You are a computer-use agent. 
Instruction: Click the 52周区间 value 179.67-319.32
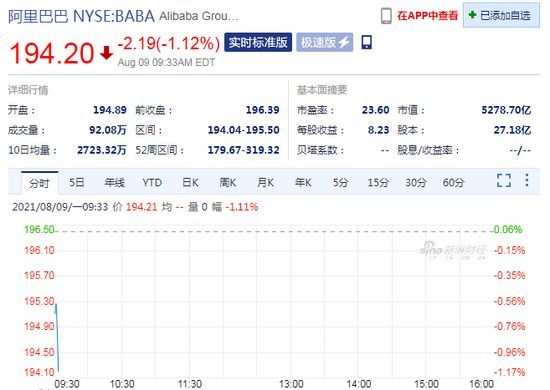tap(243, 150)
